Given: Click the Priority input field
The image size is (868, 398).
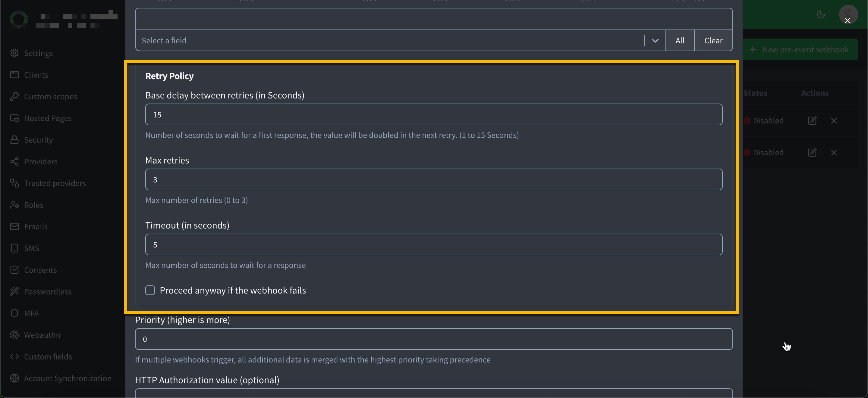Looking at the screenshot, I should click(x=433, y=339).
